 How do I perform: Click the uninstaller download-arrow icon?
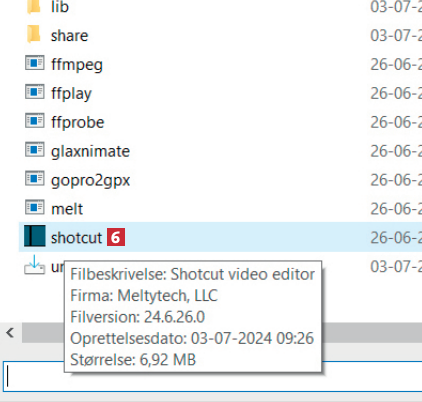tap(35, 265)
